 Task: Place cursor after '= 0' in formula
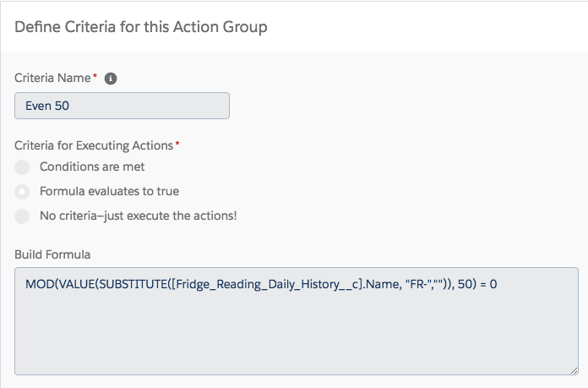click(498, 284)
